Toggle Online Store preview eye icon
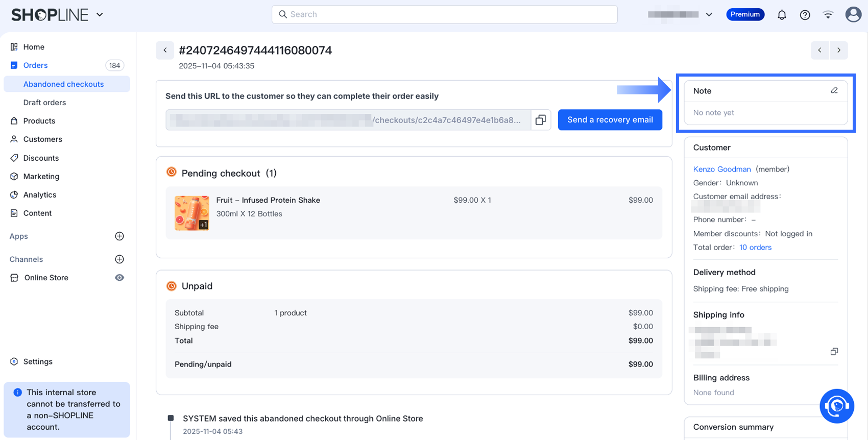Image resolution: width=868 pixels, height=440 pixels. (119, 278)
